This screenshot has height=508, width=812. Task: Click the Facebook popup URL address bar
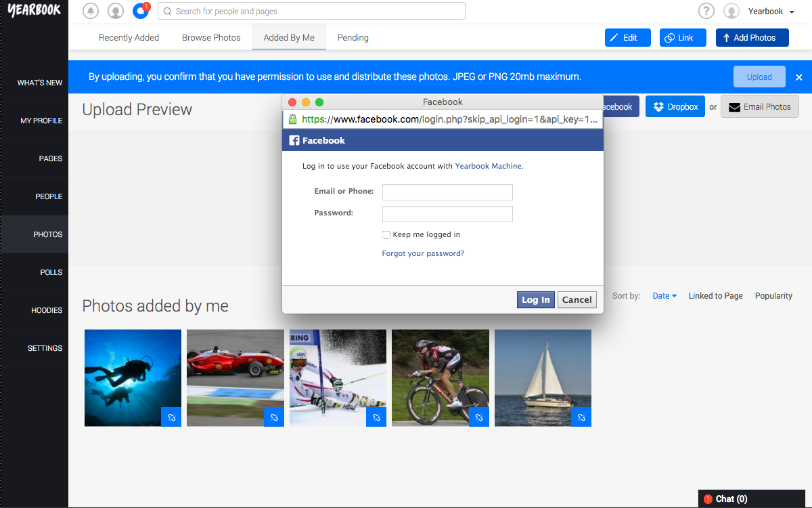[x=443, y=119]
